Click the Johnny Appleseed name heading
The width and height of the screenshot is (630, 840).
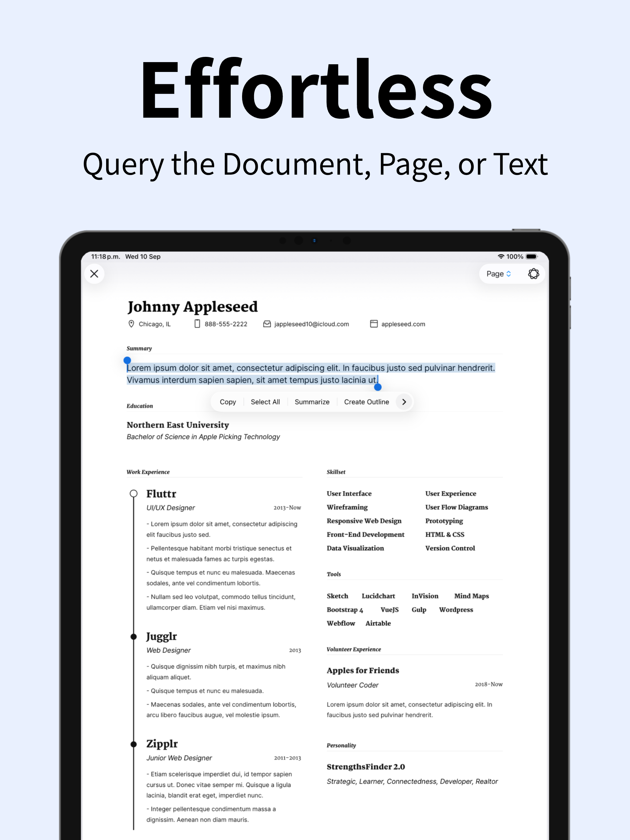coord(193,307)
